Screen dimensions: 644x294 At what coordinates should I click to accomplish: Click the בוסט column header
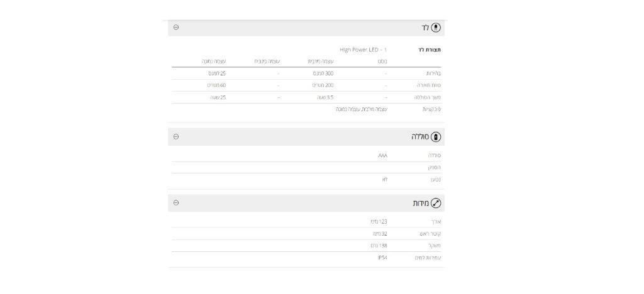382,62
